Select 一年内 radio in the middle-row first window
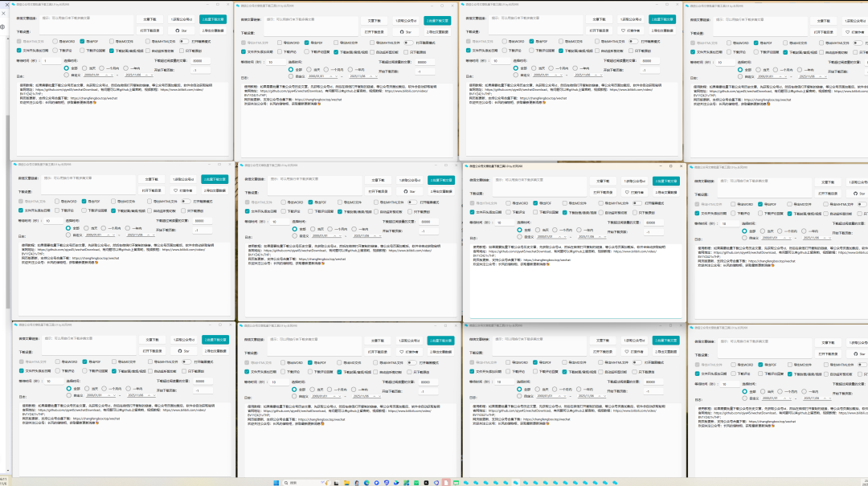The width and height of the screenshot is (868, 486). [x=127, y=228]
